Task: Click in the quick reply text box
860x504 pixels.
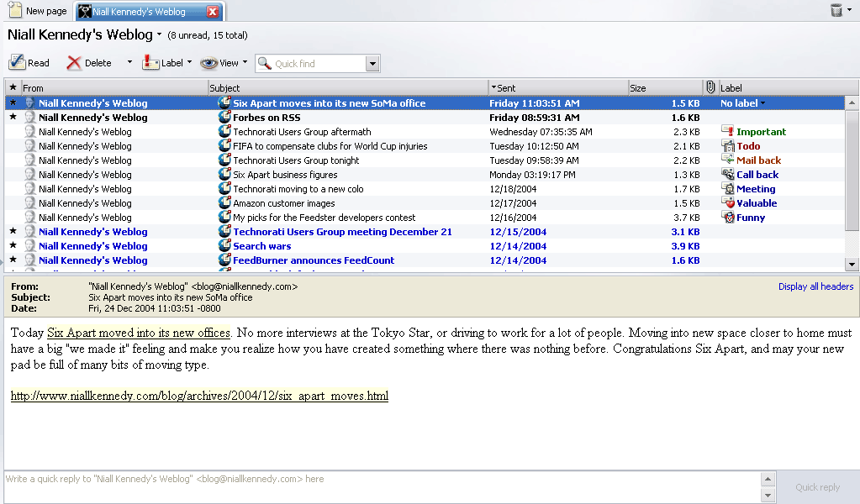Action: 383,486
